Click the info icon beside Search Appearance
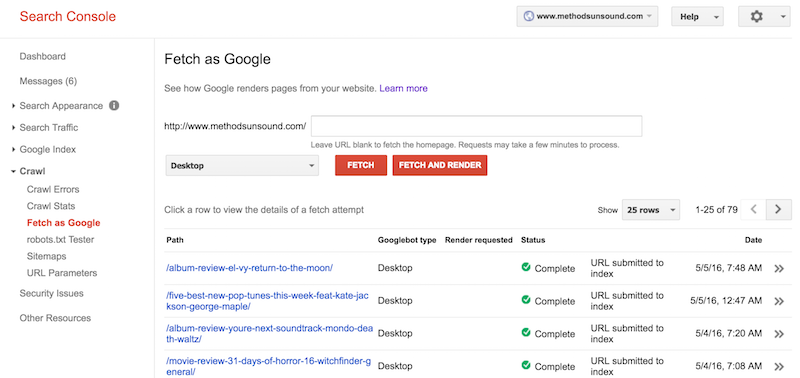800x378 pixels. click(114, 106)
